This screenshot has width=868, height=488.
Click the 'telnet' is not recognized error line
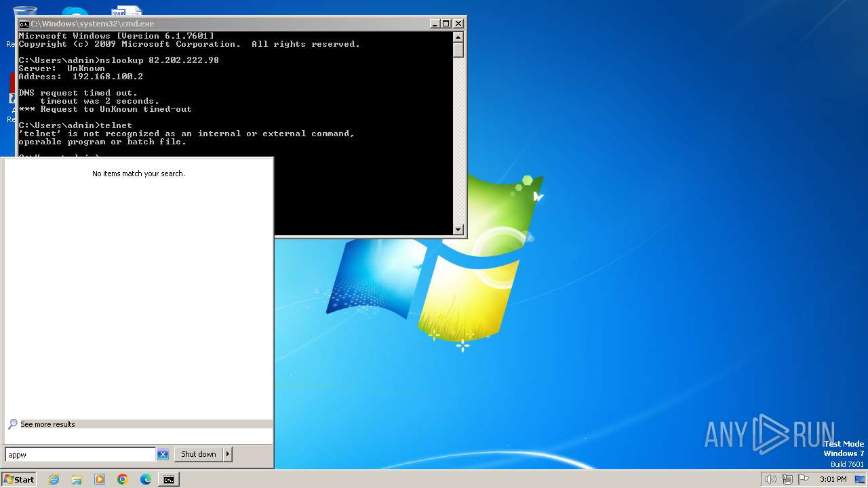[186, 134]
